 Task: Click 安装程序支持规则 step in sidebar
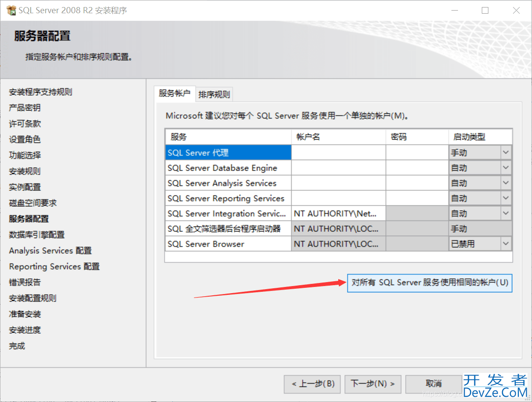(41, 92)
